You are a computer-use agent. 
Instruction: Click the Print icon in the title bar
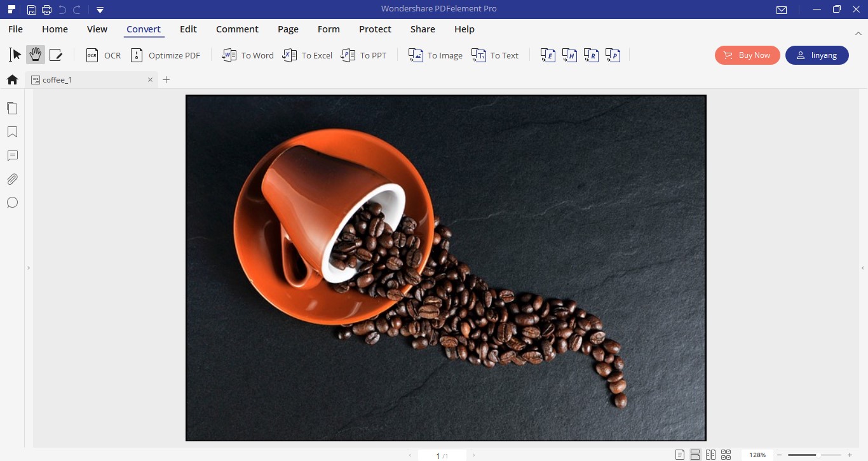46,10
